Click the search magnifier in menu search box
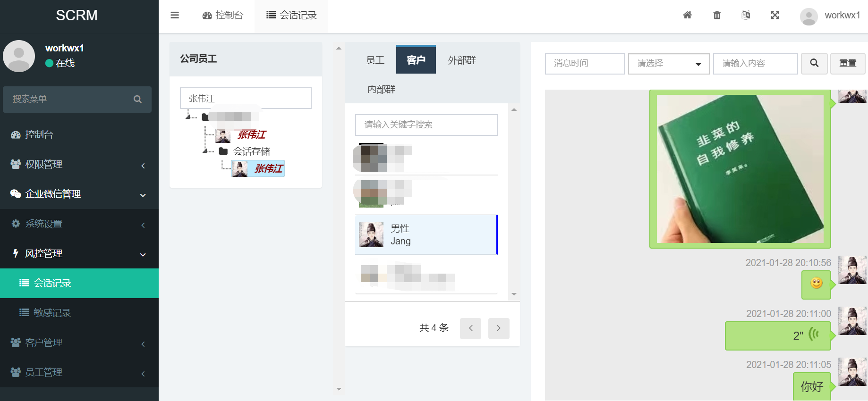 click(137, 99)
